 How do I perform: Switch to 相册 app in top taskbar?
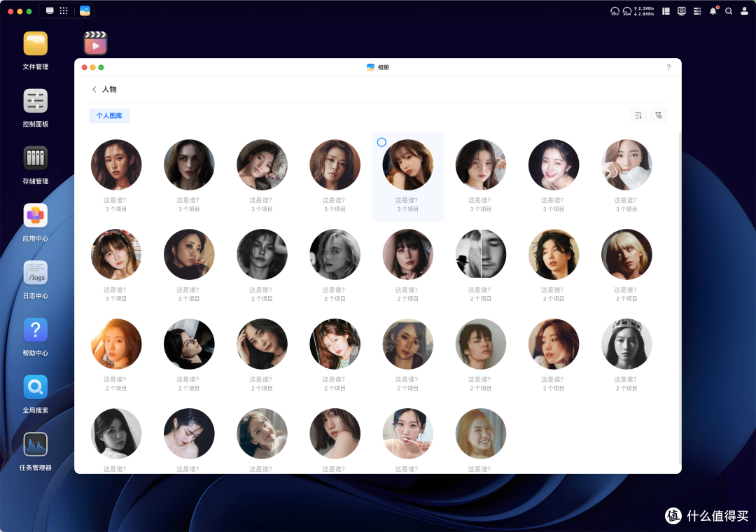85,11
